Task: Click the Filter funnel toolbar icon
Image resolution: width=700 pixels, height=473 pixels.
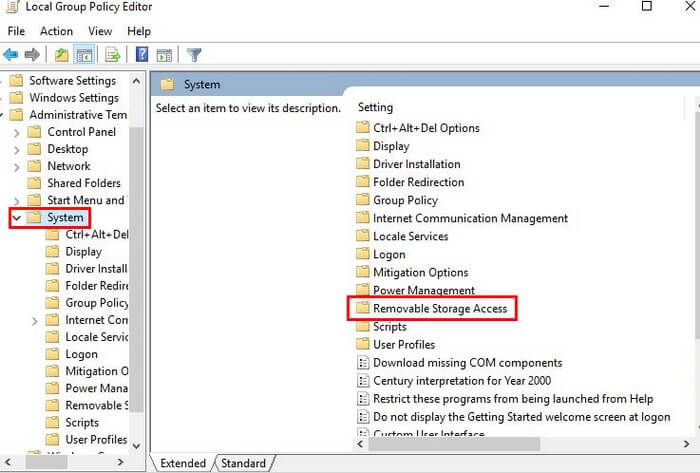Action: 194,55
